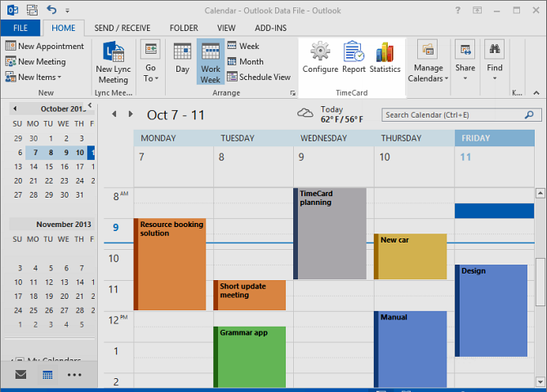Open the Share dropdown
Image resolution: width=547 pixels, height=392 pixels.
point(465,60)
